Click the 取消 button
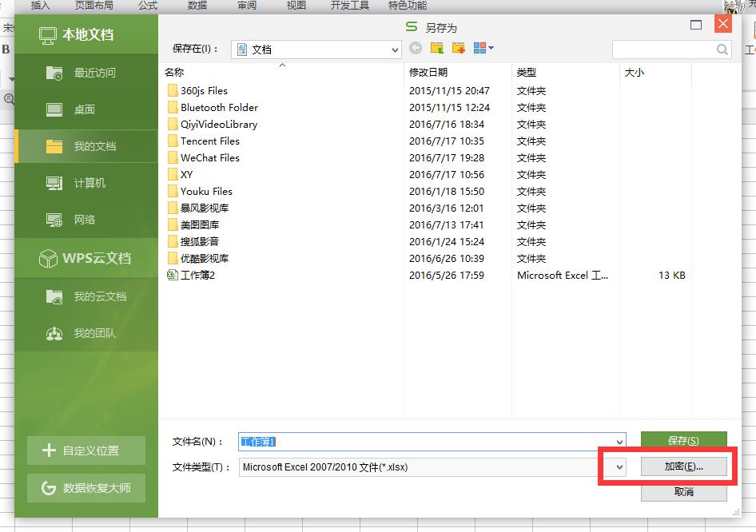Image resolution: width=756 pixels, height=532 pixels. [684, 492]
